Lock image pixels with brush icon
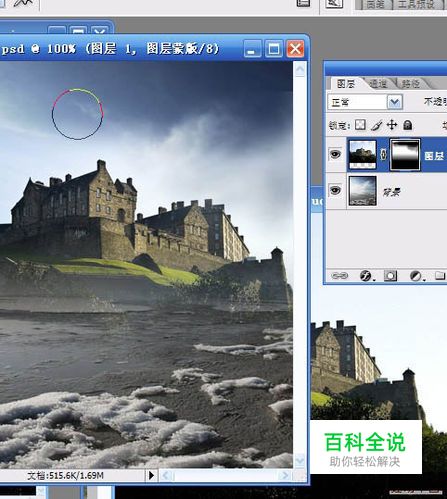This screenshot has width=447, height=499. pos(376,125)
